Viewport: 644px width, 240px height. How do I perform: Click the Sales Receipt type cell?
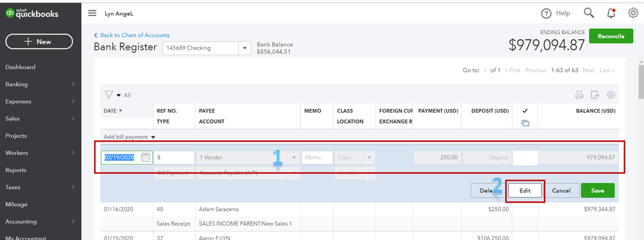pyautogui.click(x=173, y=223)
